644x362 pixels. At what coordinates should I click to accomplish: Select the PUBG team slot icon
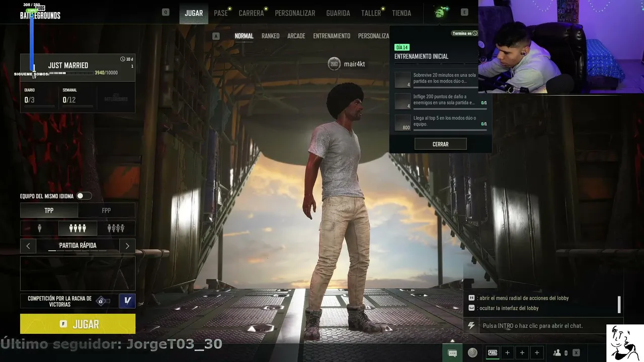(493, 353)
